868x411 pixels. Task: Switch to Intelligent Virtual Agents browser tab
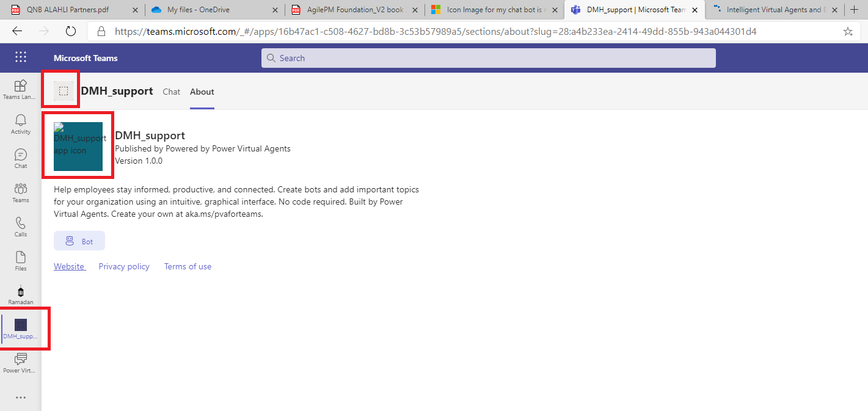pyautogui.click(x=774, y=10)
